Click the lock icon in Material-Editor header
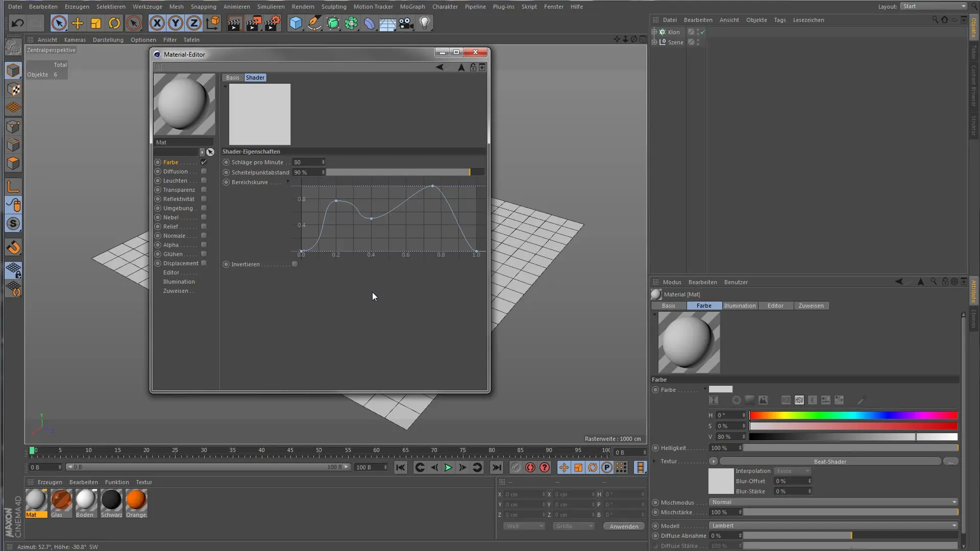The width and height of the screenshot is (980, 551). [473, 67]
